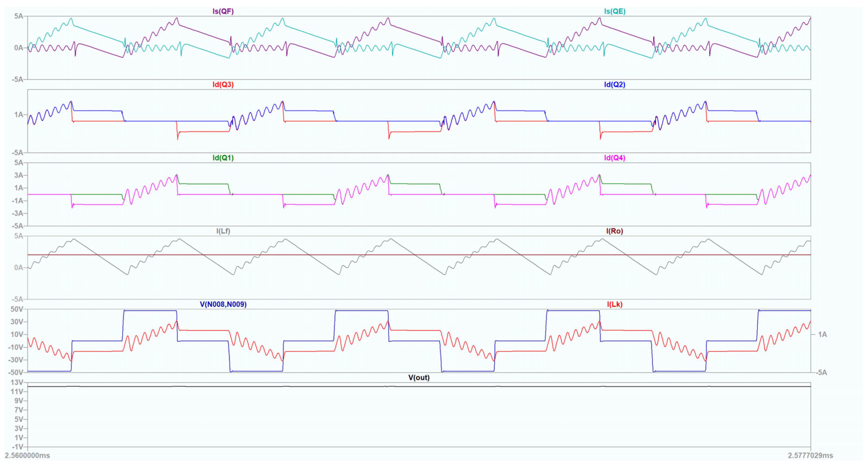Click the Id(Q1) green trace label
Image resolution: width=868 pixels, height=467 pixels.
point(223,158)
